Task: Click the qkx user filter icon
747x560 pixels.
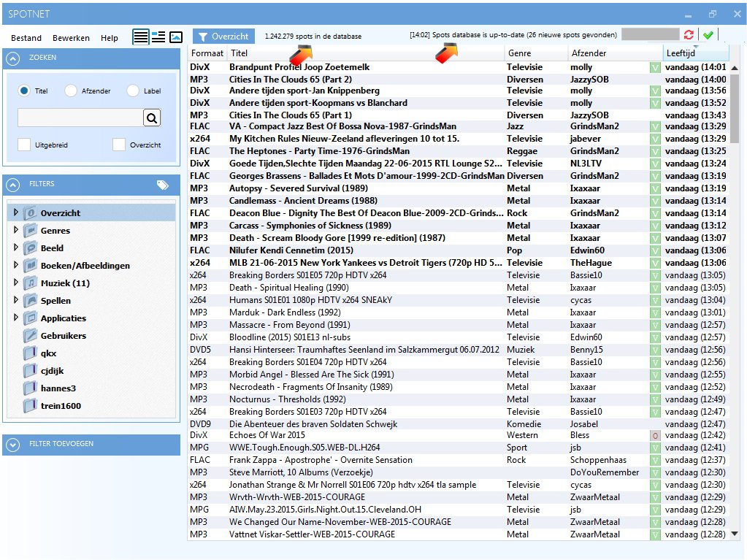Action: tap(31, 353)
